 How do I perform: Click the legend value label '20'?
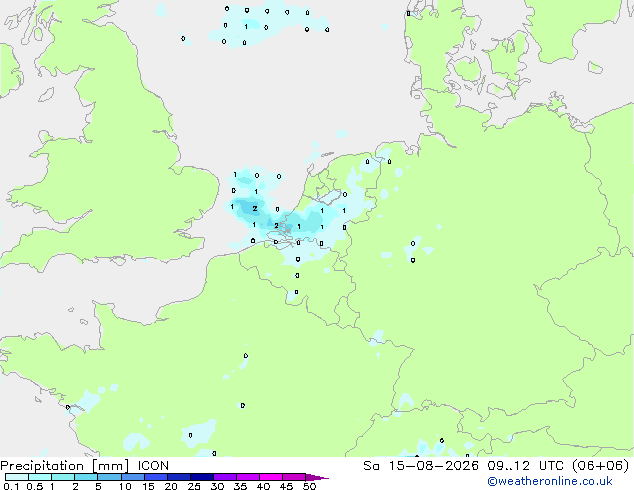[x=171, y=486]
